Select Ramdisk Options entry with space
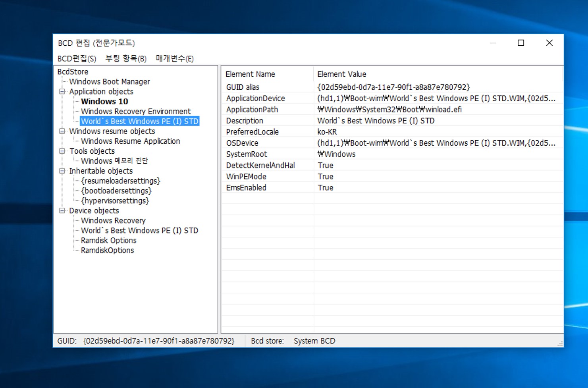 (x=108, y=241)
